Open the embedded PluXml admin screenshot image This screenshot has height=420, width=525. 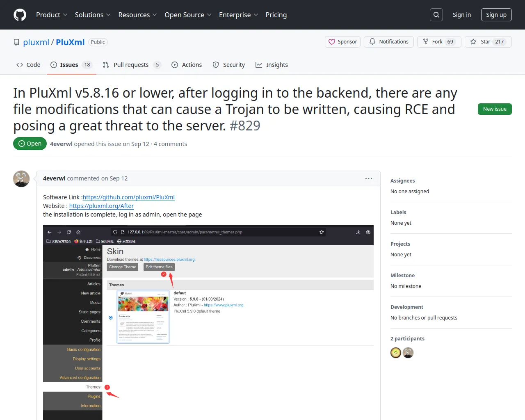coord(208,322)
